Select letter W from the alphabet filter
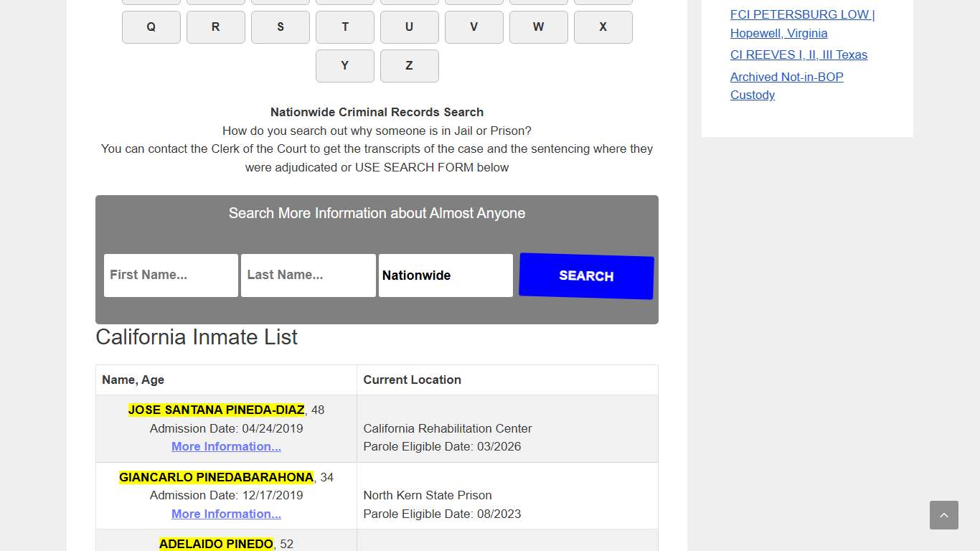Screen dimensions: 980x551 (538, 27)
